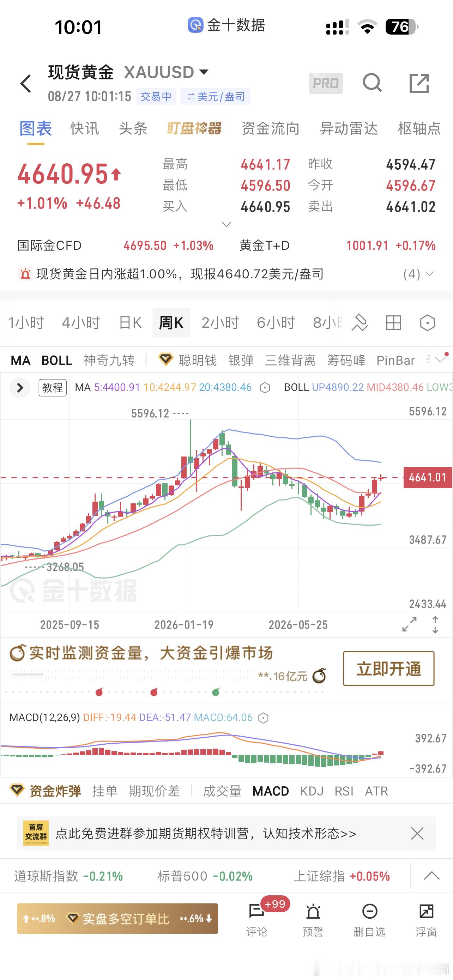
Task: Select 资金炸弹 sub-indicator
Action: [55, 791]
